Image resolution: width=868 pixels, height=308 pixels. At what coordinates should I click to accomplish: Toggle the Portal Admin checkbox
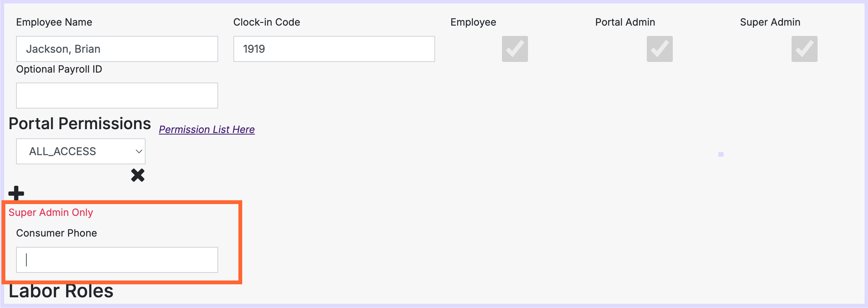coord(659,49)
